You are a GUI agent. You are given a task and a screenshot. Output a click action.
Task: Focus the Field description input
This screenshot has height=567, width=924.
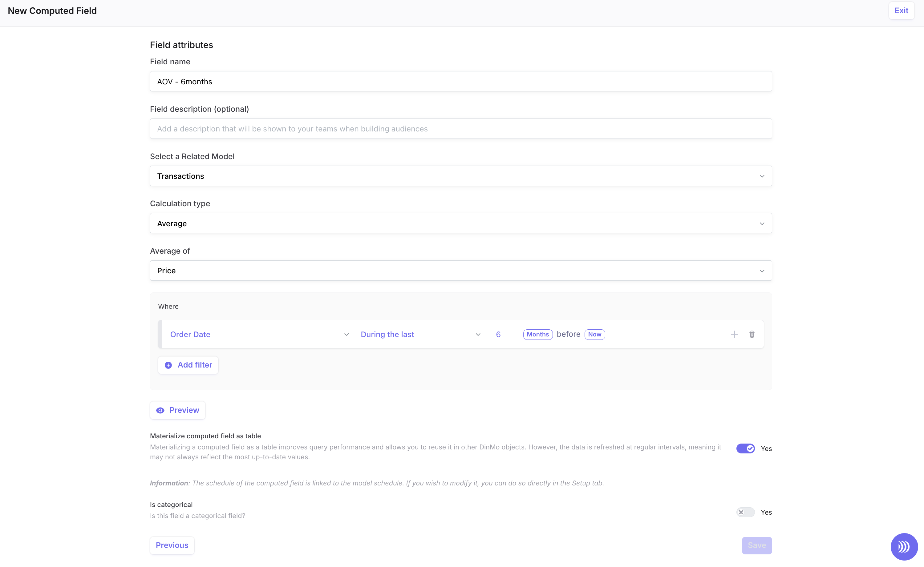pos(461,129)
